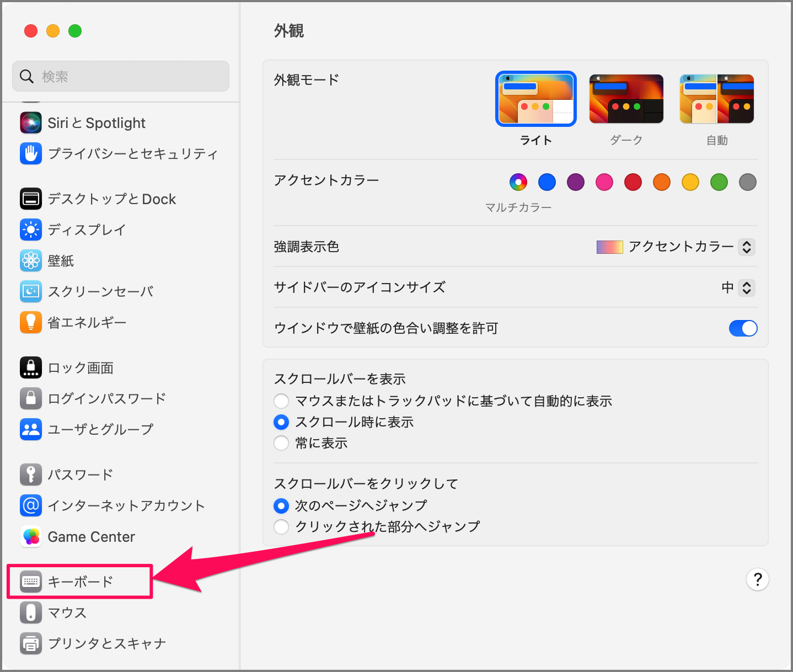Disable ウインドウで壁紙の色合い調整を許可 toggle
Viewport: 793px width, 672px height.
(x=743, y=328)
